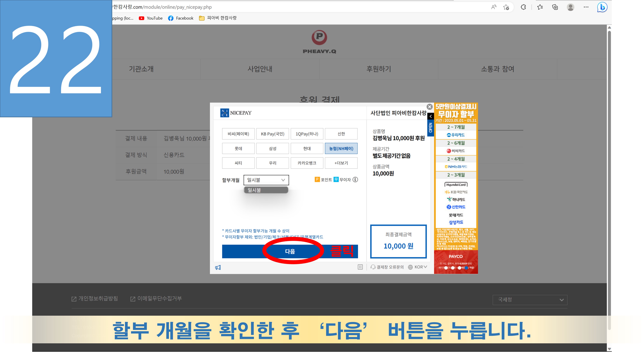Select the 카카오뱅크 card option
This screenshot has width=644, height=362.
pyautogui.click(x=307, y=163)
